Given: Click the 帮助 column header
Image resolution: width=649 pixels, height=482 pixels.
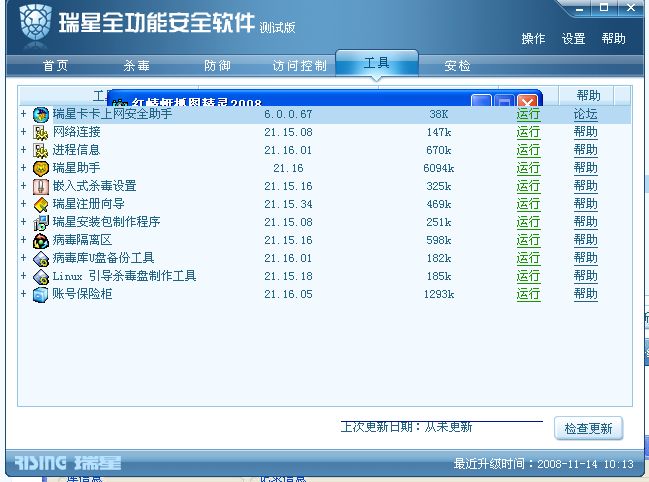Looking at the screenshot, I should 587,96.
